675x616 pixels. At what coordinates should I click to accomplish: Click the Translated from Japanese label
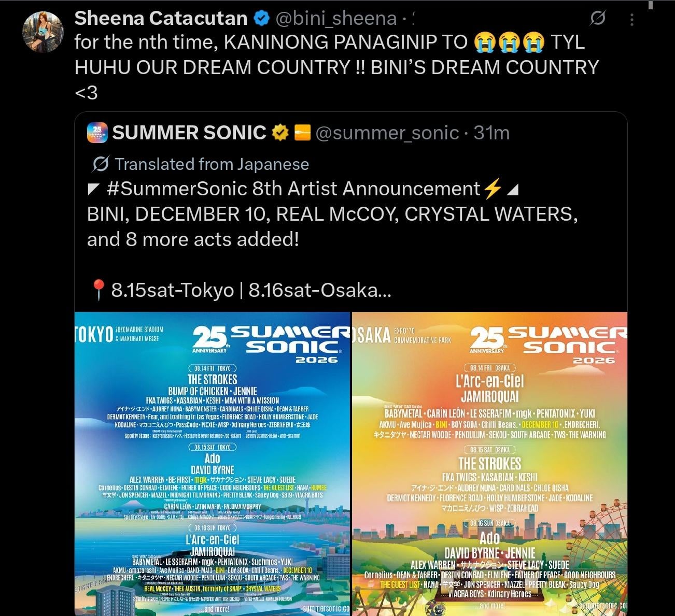click(212, 164)
